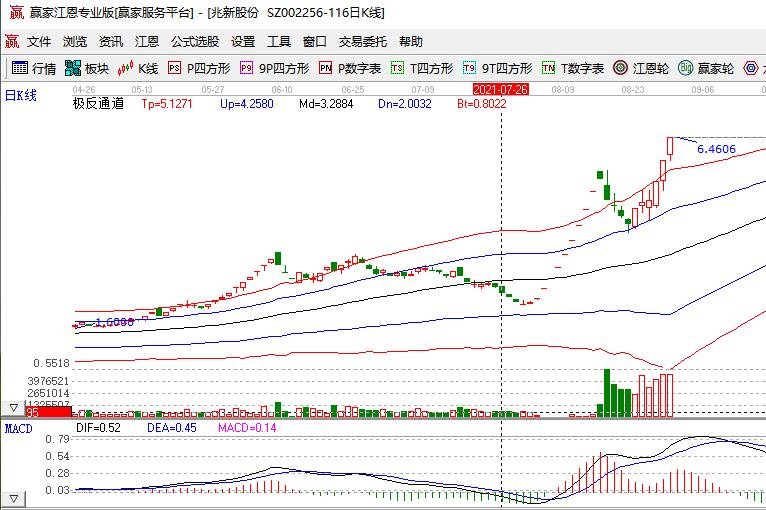Viewport: 766px width, 510px height.
Task: Click the P数字表 PN icon
Action: [x=325, y=68]
